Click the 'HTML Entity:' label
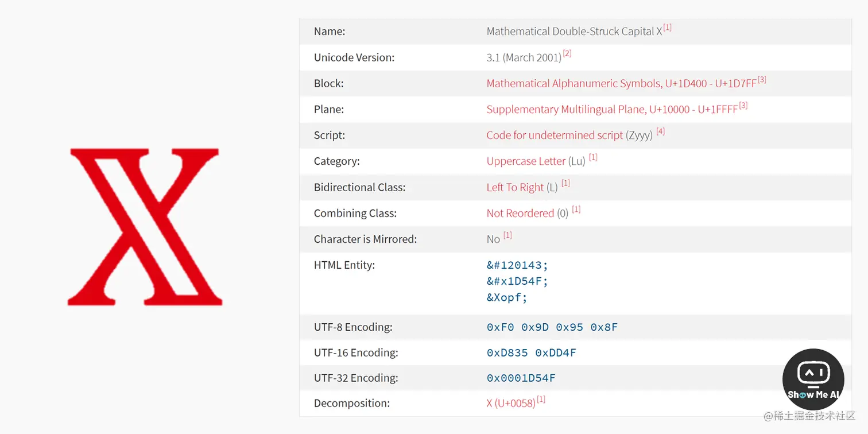The width and height of the screenshot is (868, 434). point(344,265)
